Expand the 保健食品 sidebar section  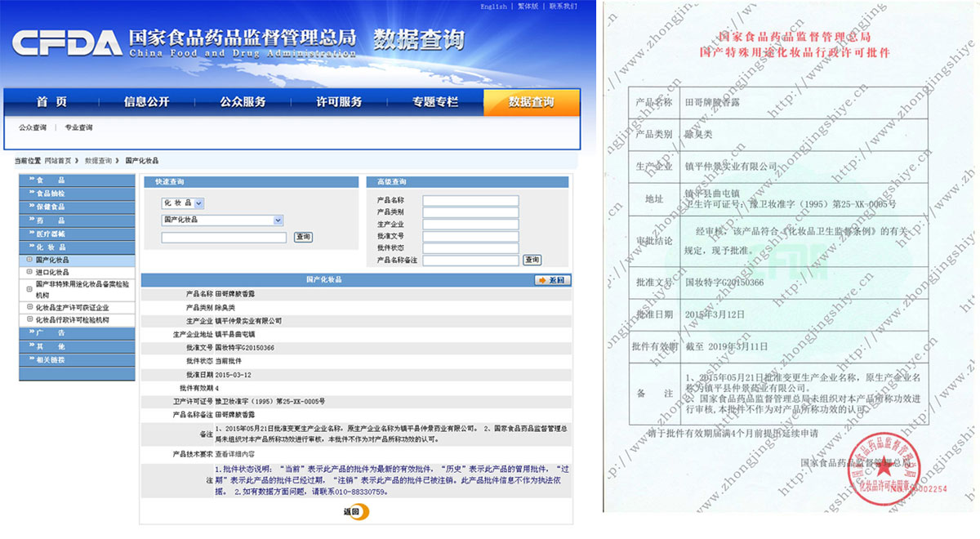pos(77,207)
